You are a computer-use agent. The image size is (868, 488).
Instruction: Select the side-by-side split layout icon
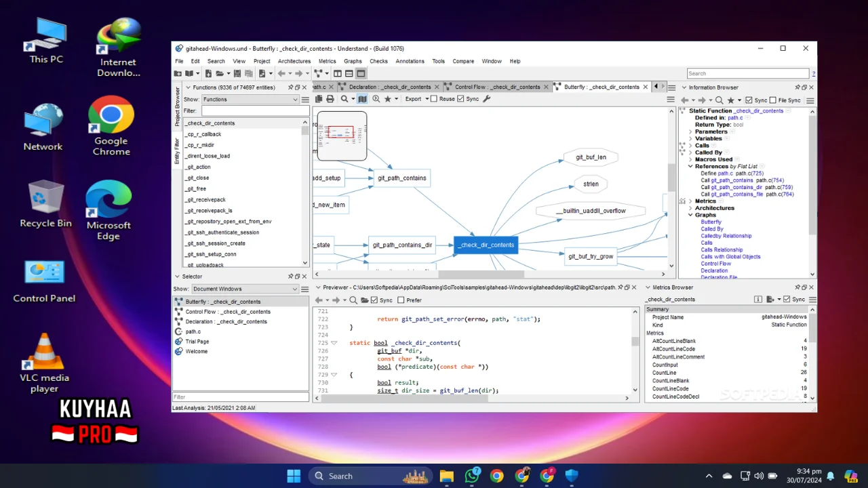click(338, 73)
